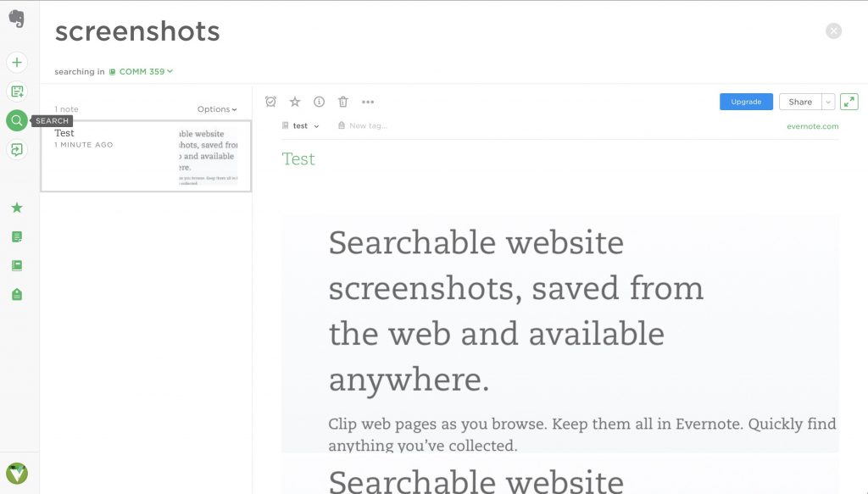868x494 pixels.
Task: Click the '1 note' count label
Action: click(66, 109)
